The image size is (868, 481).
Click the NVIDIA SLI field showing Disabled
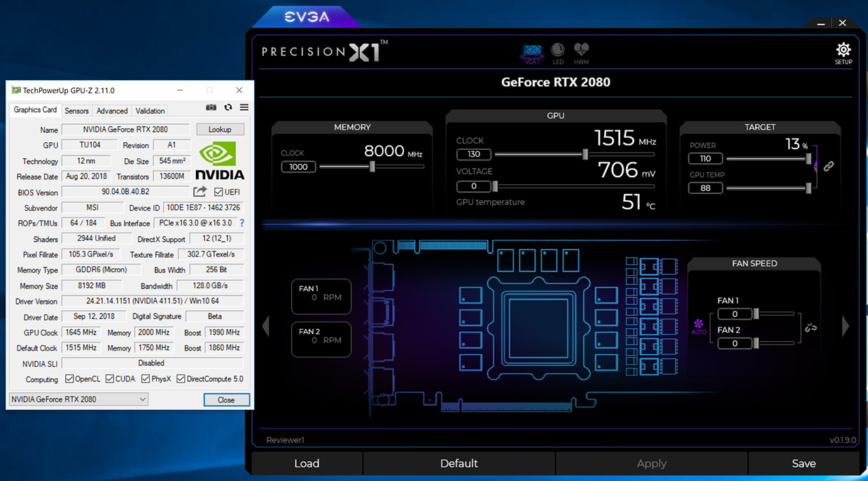point(153,363)
